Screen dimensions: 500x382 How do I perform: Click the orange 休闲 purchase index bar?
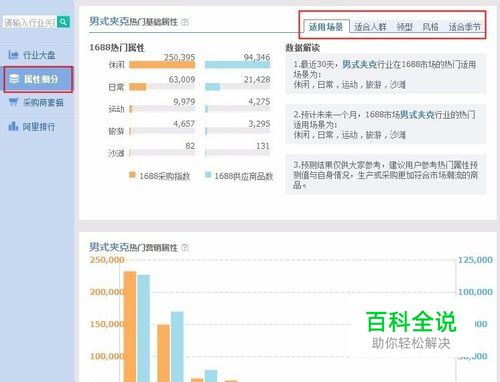[x=162, y=65]
